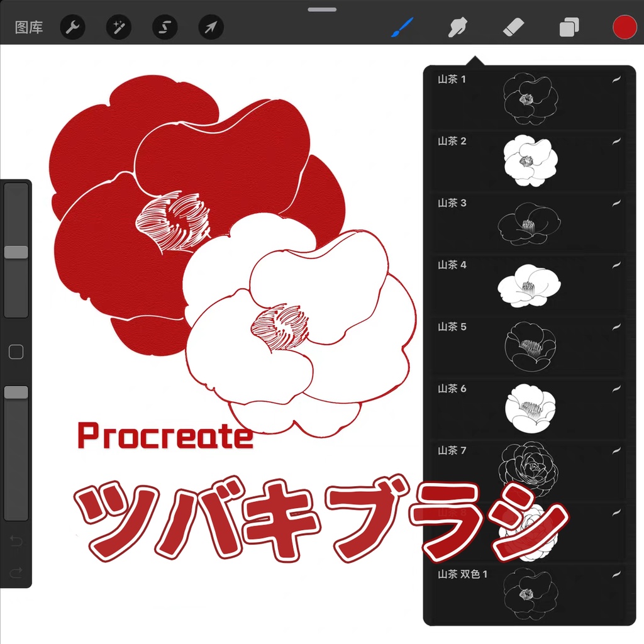
Task: Open the red color swatch
Action: [x=625, y=27]
